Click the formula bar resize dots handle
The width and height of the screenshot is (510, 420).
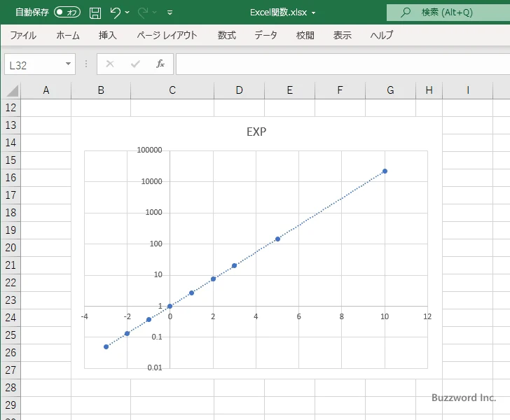pyautogui.click(x=86, y=64)
